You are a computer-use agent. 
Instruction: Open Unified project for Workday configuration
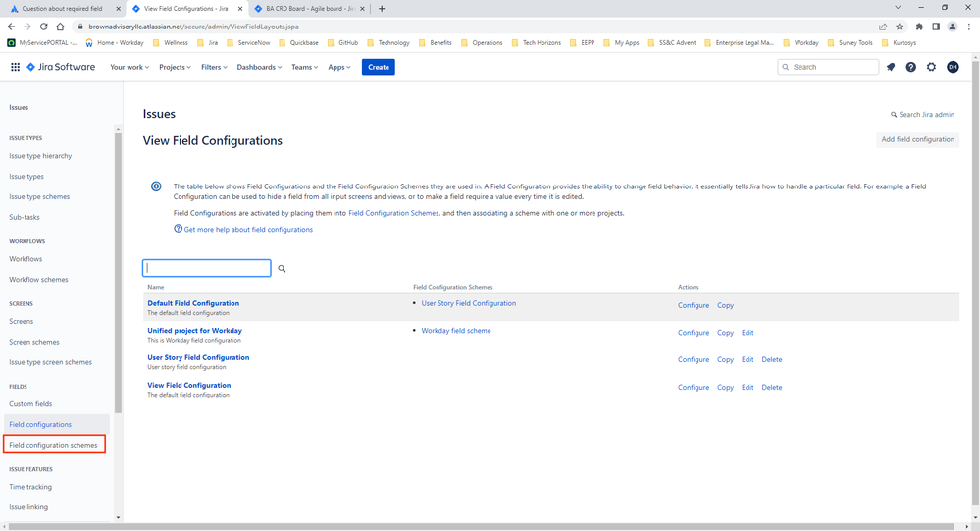click(194, 330)
